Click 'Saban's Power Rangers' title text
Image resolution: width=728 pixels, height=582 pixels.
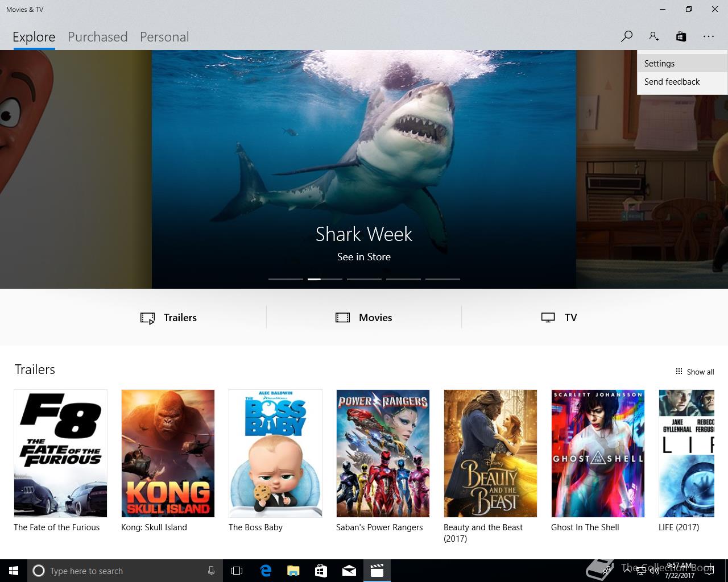[x=379, y=527]
